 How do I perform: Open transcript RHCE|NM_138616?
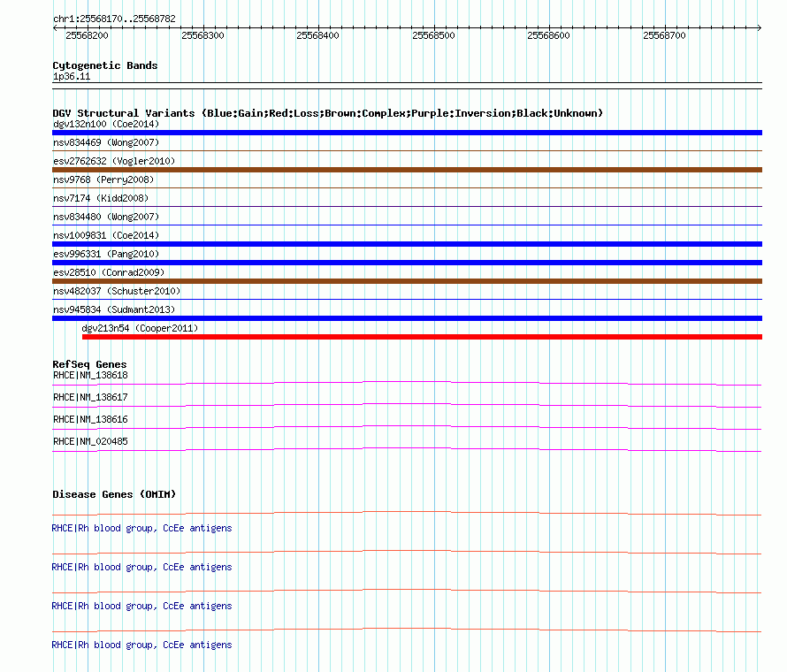click(91, 420)
